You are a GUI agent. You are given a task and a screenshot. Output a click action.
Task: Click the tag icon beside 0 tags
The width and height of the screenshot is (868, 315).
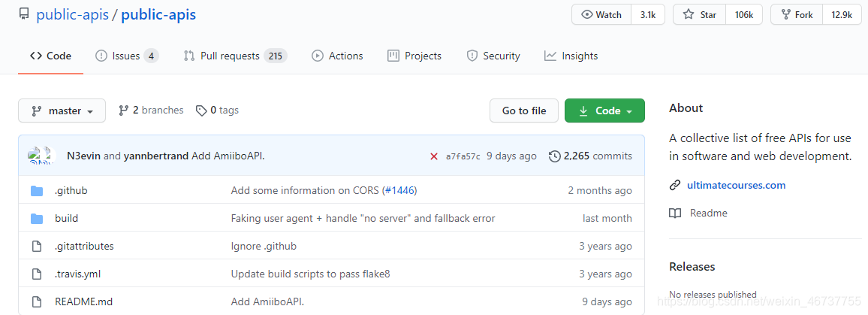(x=201, y=111)
